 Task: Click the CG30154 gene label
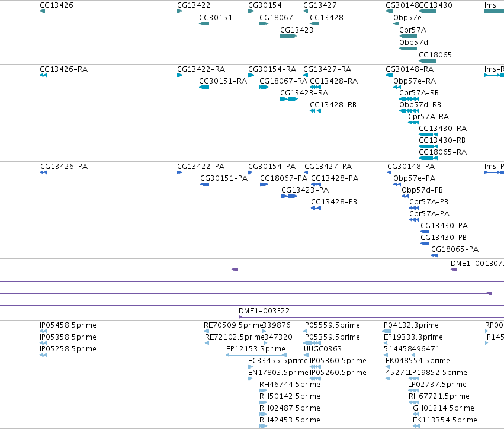point(265,5)
